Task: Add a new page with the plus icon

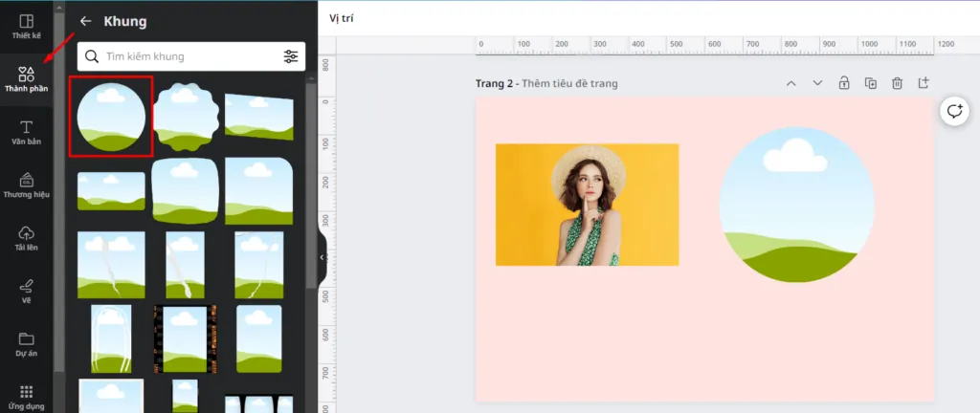Action: (x=924, y=83)
